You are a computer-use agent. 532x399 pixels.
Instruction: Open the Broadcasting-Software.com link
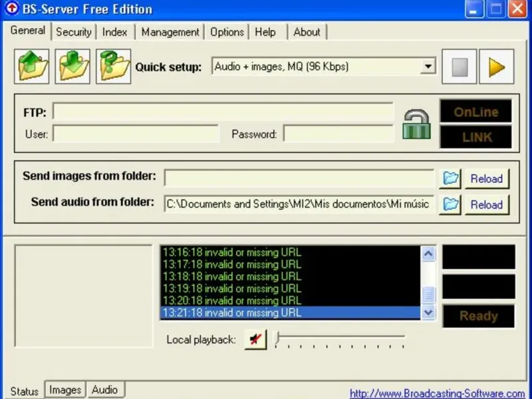coord(437,393)
